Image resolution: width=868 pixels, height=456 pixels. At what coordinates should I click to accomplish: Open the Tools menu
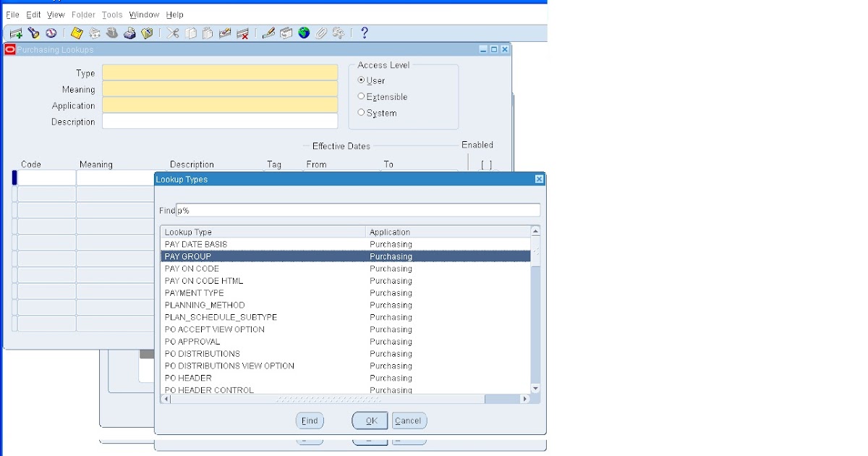click(111, 14)
